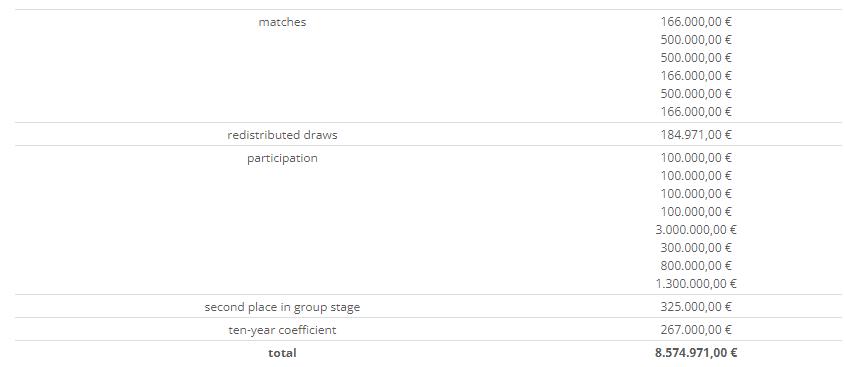
Task: Select the first 500.000,00 € matches amount
Action: click(696, 40)
